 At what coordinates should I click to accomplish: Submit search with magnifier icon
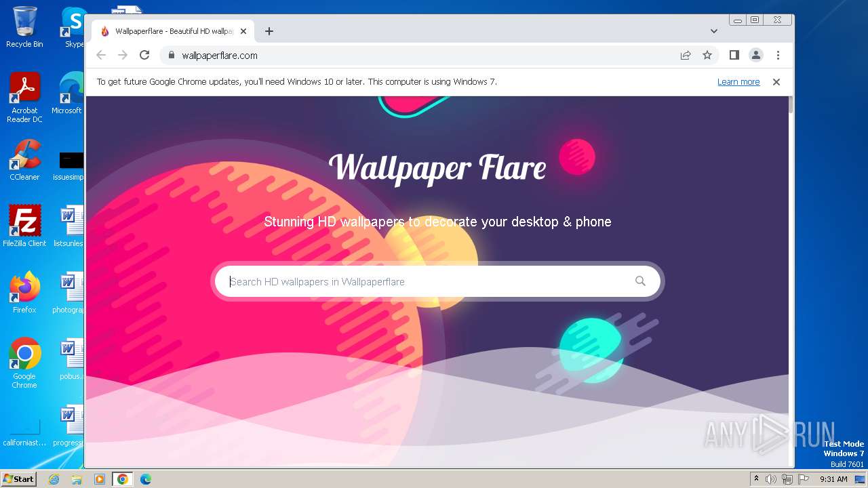click(640, 281)
